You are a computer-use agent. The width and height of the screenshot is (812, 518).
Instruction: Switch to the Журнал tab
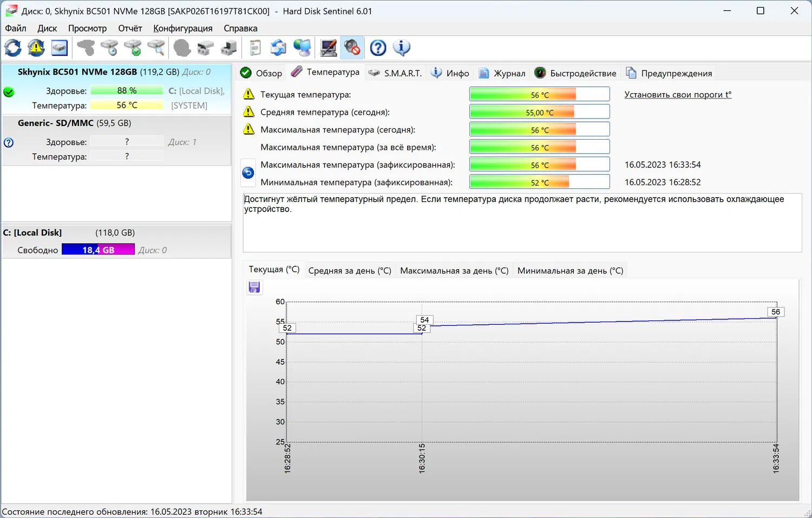[x=502, y=73]
